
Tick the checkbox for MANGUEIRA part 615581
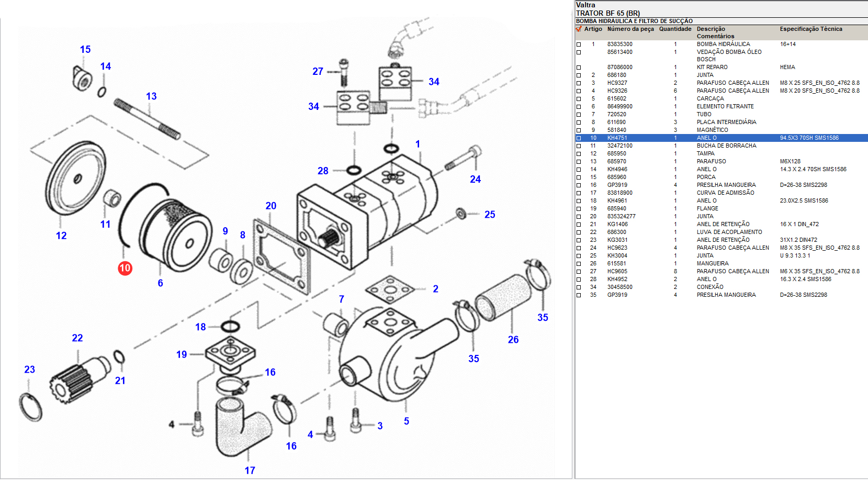[x=579, y=264]
